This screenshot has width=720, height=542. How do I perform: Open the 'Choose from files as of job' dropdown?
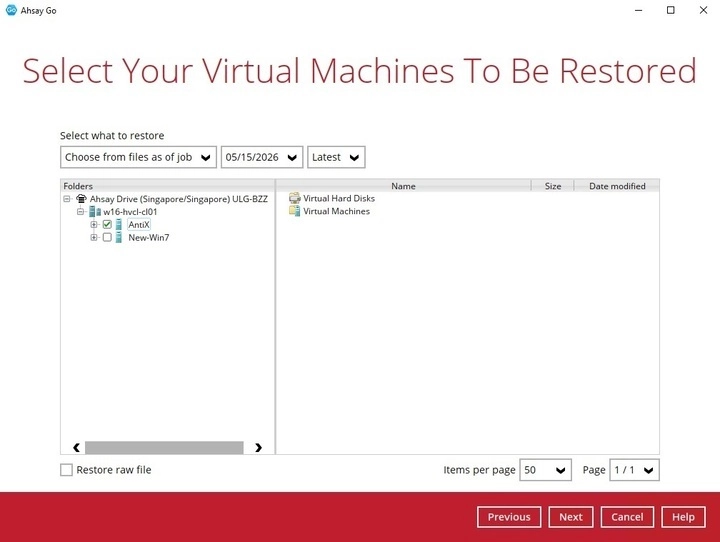click(x=138, y=157)
